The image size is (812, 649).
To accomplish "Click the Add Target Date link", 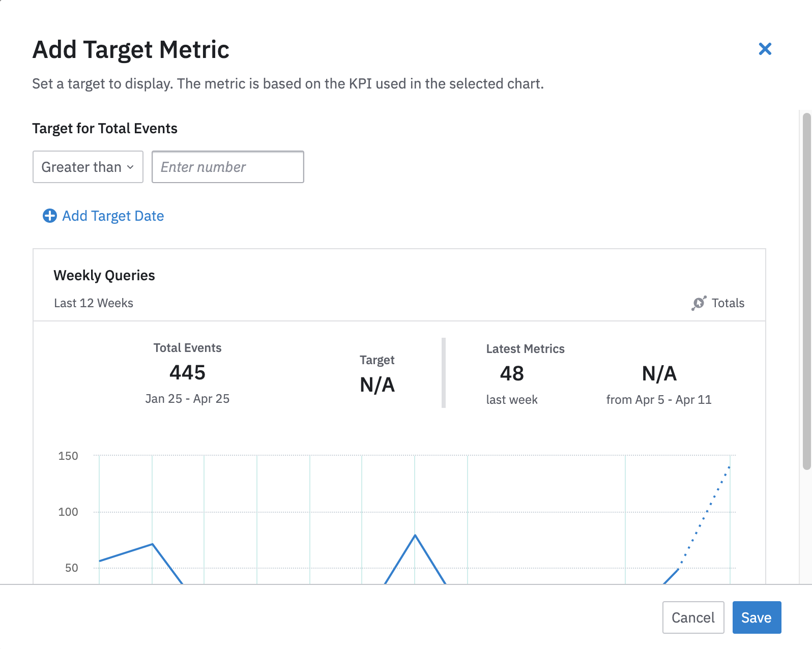I will point(113,216).
